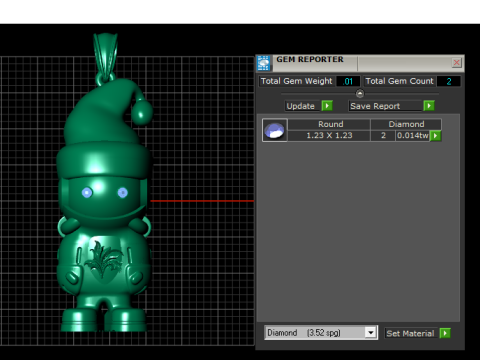The image size is (480, 360).
Task: Click the 'Total Gem Count' label
Action: (x=399, y=81)
